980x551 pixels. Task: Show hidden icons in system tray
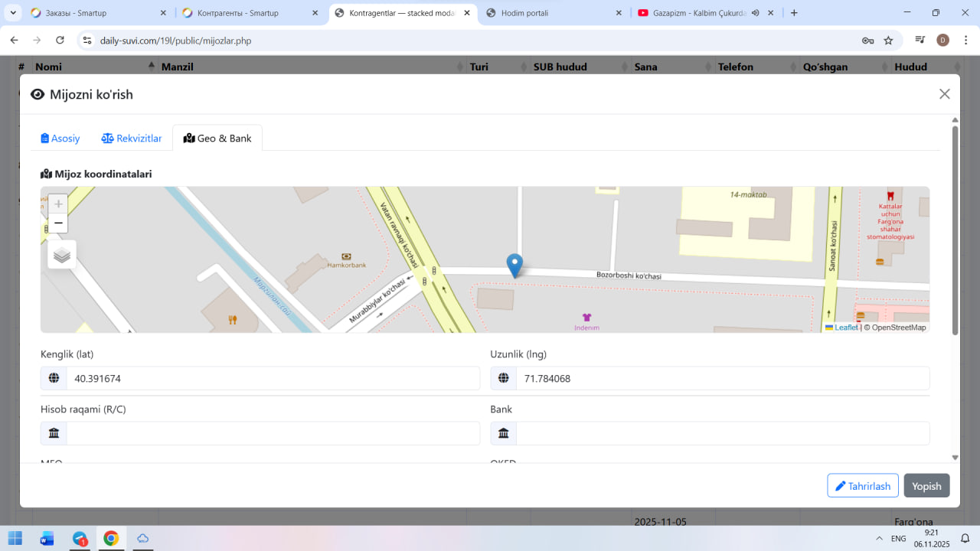pos(877,539)
